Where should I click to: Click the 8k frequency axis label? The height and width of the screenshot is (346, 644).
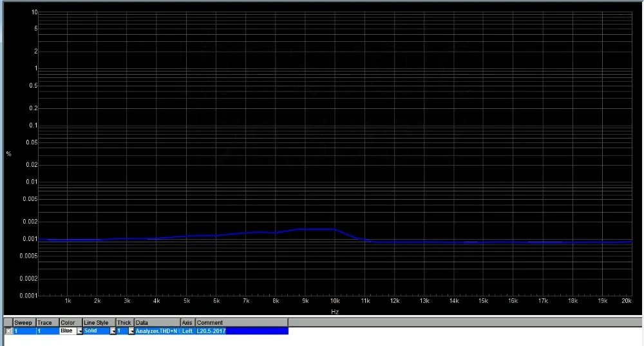276,301
